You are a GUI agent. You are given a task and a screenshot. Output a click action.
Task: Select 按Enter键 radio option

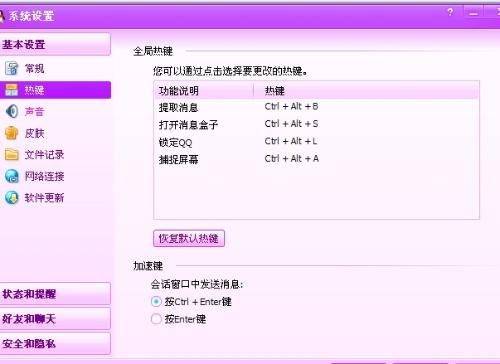point(156,319)
